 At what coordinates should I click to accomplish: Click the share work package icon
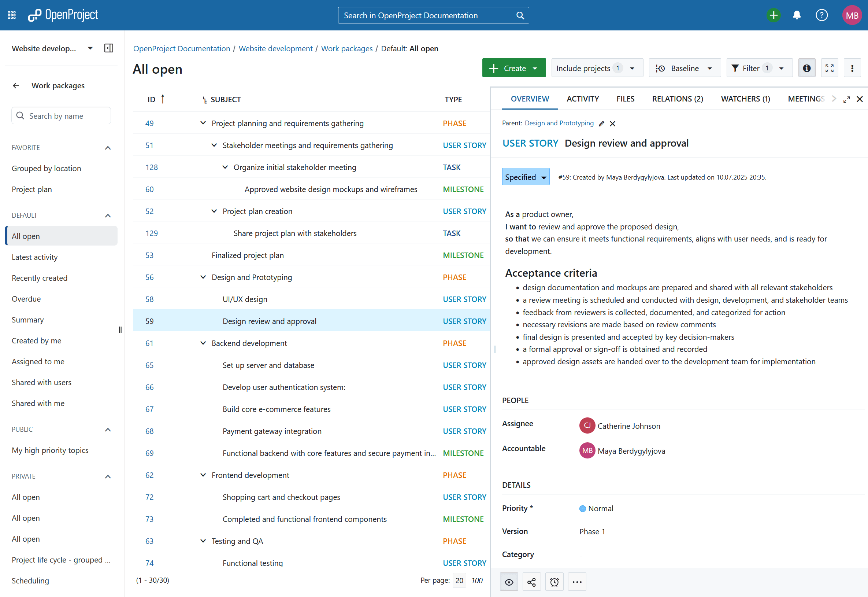click(531, 582)
